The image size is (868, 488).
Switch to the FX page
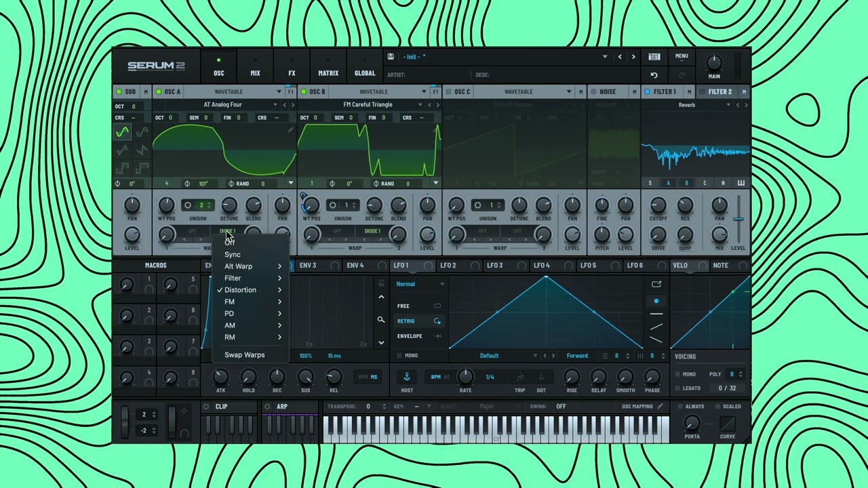tap(292, 67)
